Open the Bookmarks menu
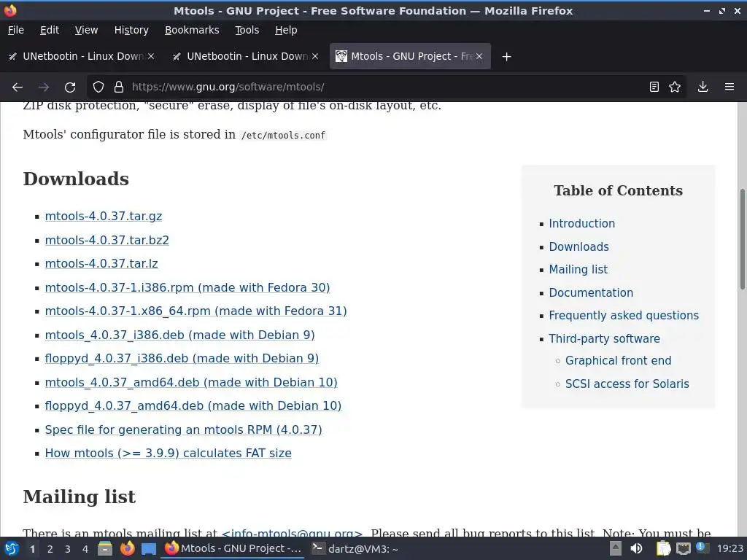 click(192, 30)
